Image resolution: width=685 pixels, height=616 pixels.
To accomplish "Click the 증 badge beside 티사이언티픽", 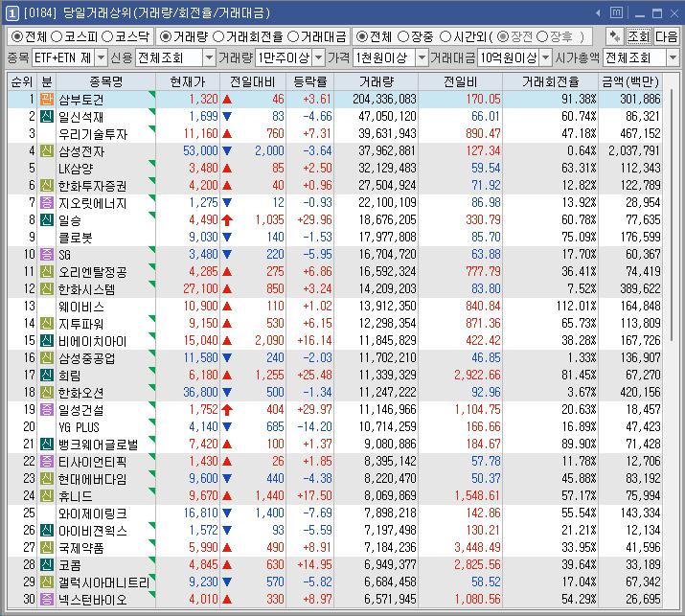I will tap(47, 462).
